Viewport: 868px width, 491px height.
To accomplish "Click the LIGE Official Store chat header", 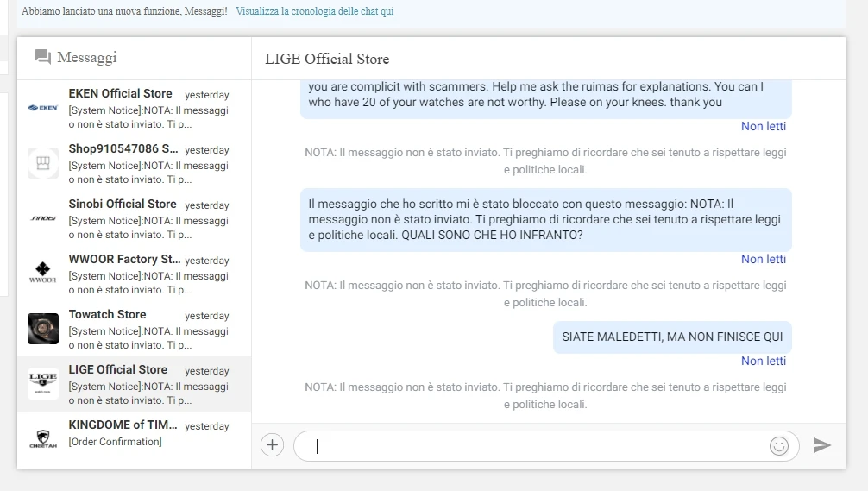I will pyautogui.click(x=327, y=59).
